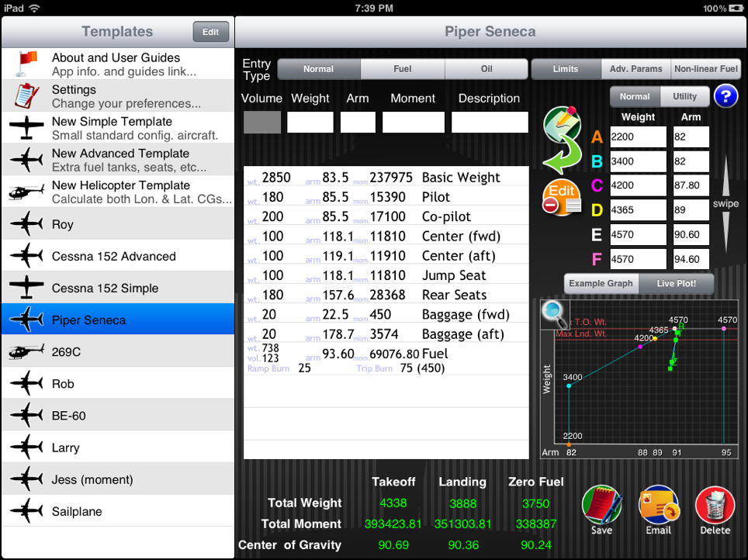
Task: Tap the Email envelope icon
Action: point(658,506)
